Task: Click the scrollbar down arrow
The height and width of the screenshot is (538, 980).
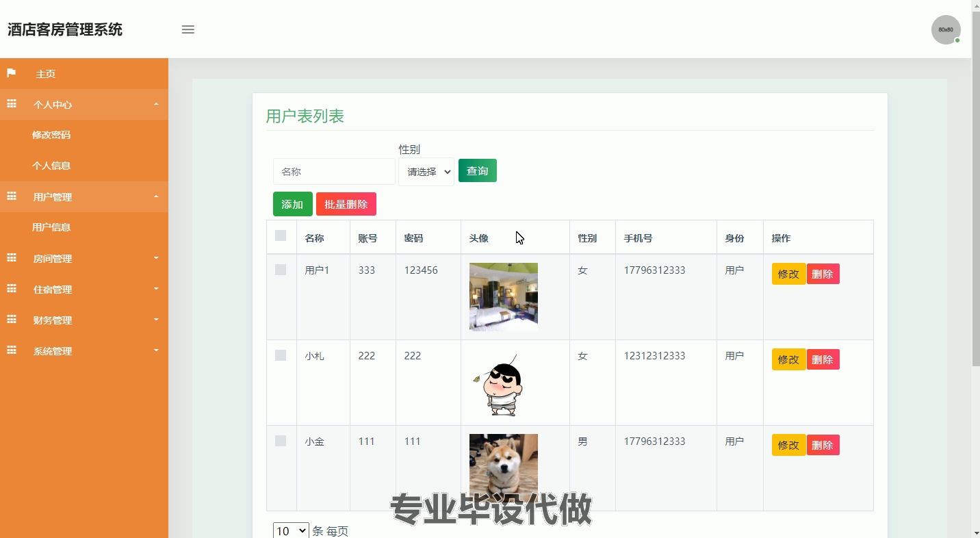Action: [x=975, y=533]
